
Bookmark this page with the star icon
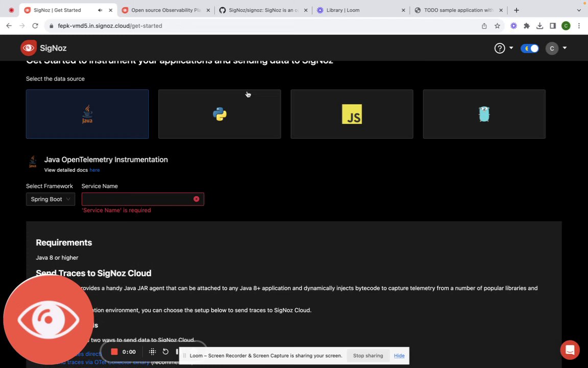[x=497, y=26]
